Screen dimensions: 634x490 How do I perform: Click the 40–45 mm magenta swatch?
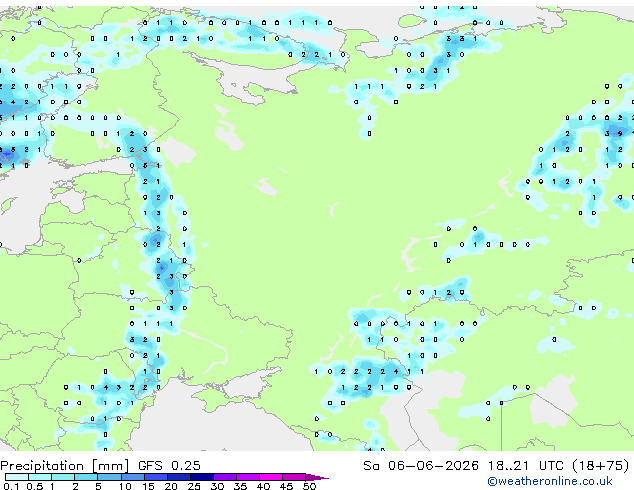click(x=271, y=477)
